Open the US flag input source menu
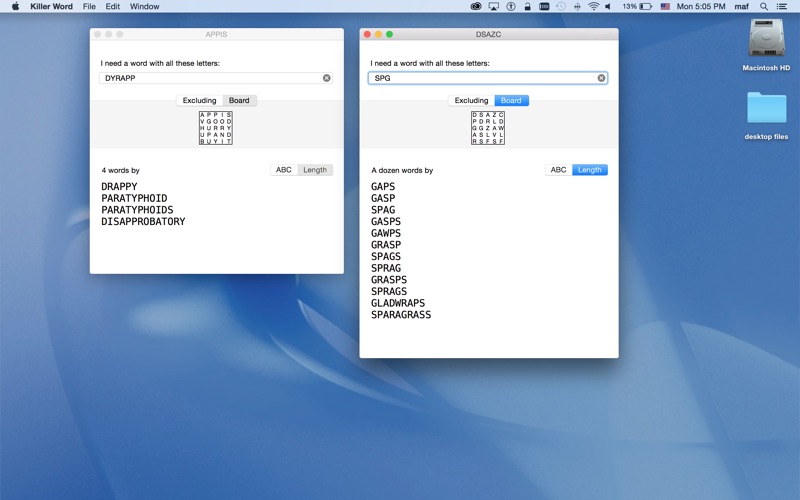Viewport: 800px width, 500px height. point(665,6)
